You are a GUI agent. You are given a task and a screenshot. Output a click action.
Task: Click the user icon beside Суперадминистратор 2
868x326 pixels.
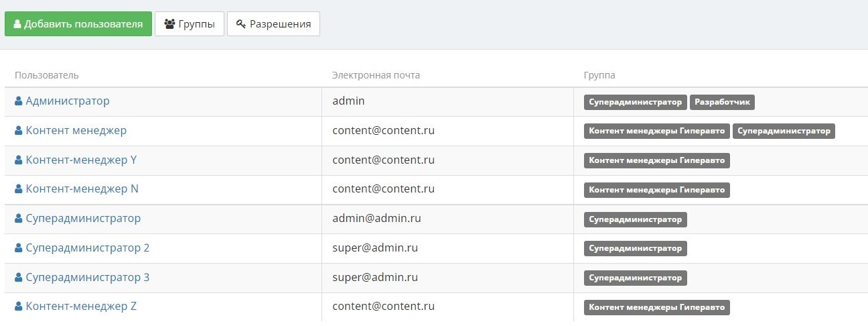[19, 248]
